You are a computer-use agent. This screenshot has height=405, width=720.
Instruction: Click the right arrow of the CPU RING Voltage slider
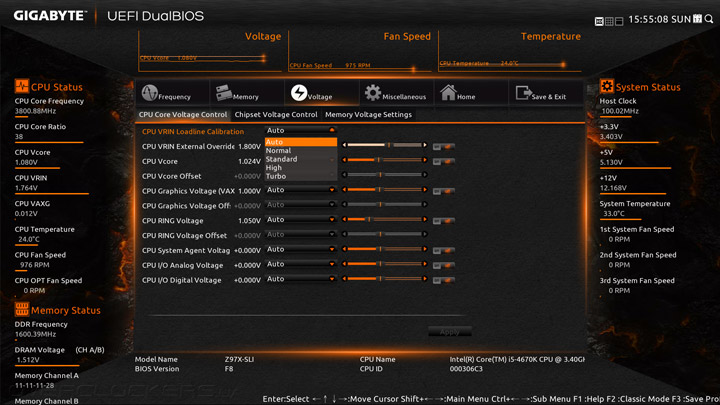pos(425,219)
